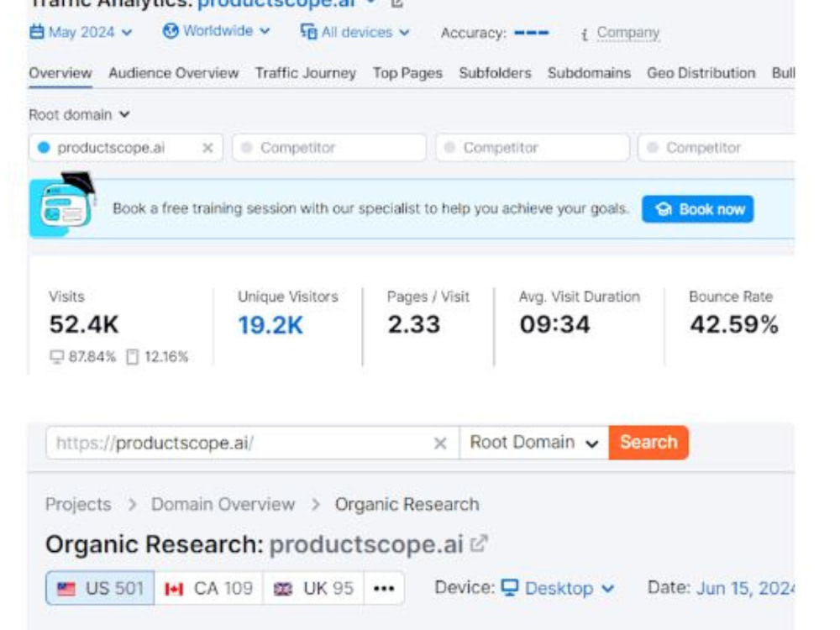The width and height of the screenshot is (840, 630).
Task: Clear the search field with the X
Action: point(440,444)
